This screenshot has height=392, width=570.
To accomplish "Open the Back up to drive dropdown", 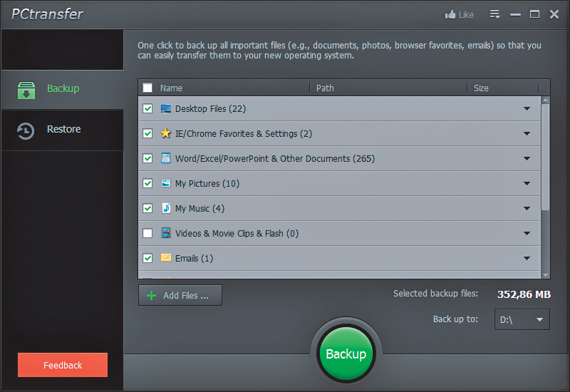I will [522, 320].
